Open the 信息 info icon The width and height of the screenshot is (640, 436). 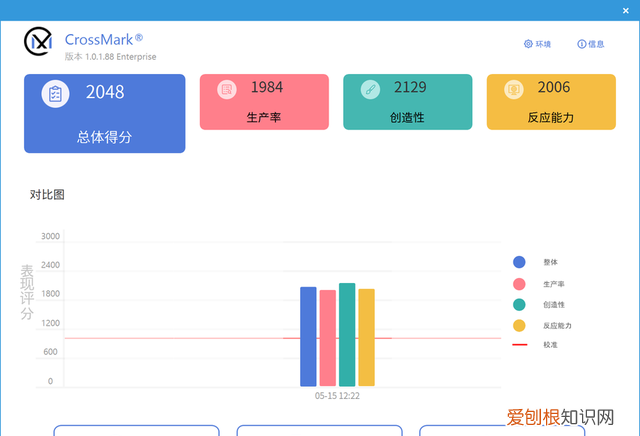[x=581, y=44]
